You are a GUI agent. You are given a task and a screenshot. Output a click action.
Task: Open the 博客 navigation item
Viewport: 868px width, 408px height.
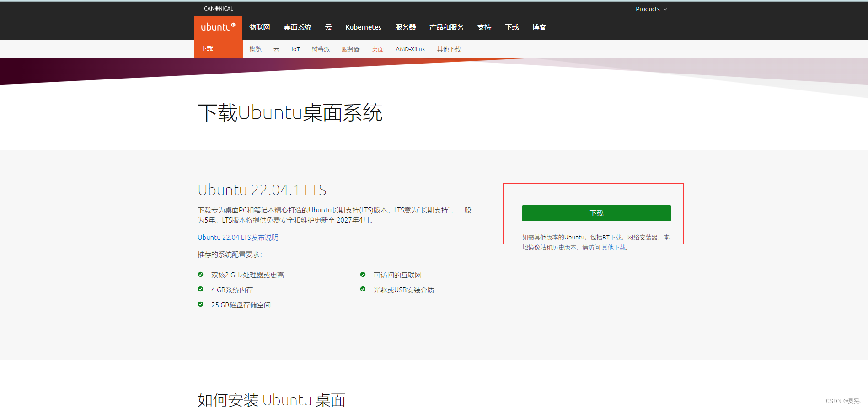[x=539, y=27]
